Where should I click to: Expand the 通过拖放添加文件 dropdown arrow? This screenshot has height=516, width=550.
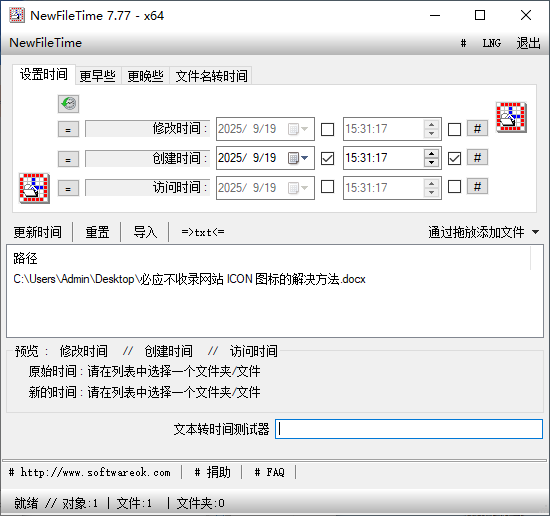(535, 232)
